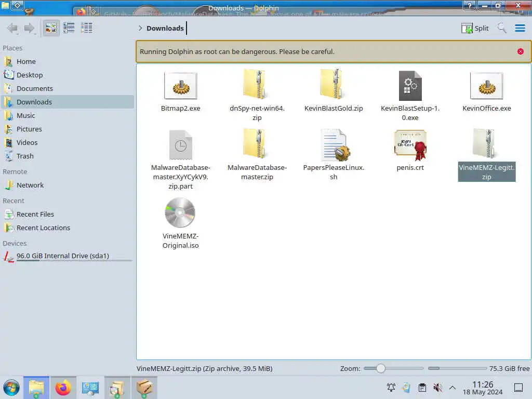Open Desktop in Places
532x399 pixels.
tap(68, 75)
